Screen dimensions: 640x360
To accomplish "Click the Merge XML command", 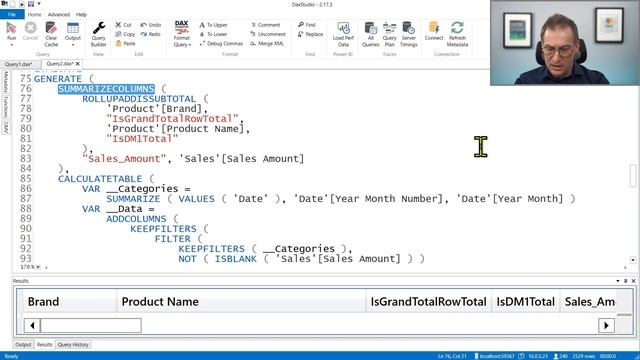I will [267, 44].
